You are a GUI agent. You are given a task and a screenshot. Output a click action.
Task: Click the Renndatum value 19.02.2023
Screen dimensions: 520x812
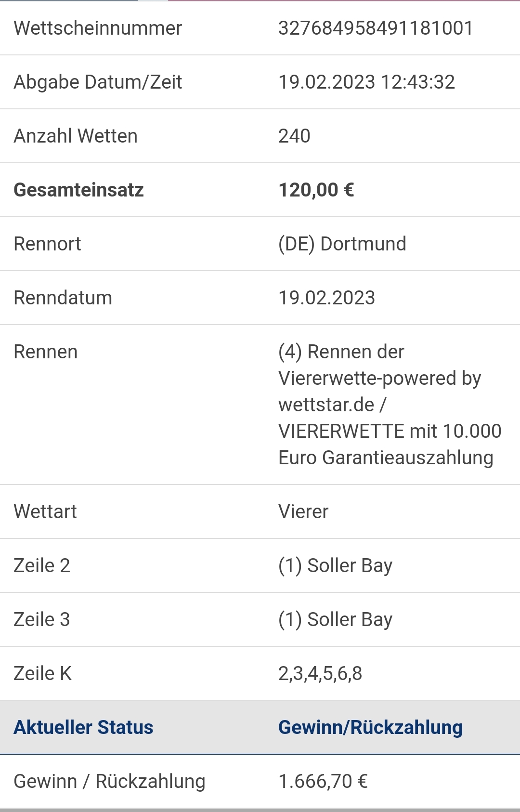point(326,298)
